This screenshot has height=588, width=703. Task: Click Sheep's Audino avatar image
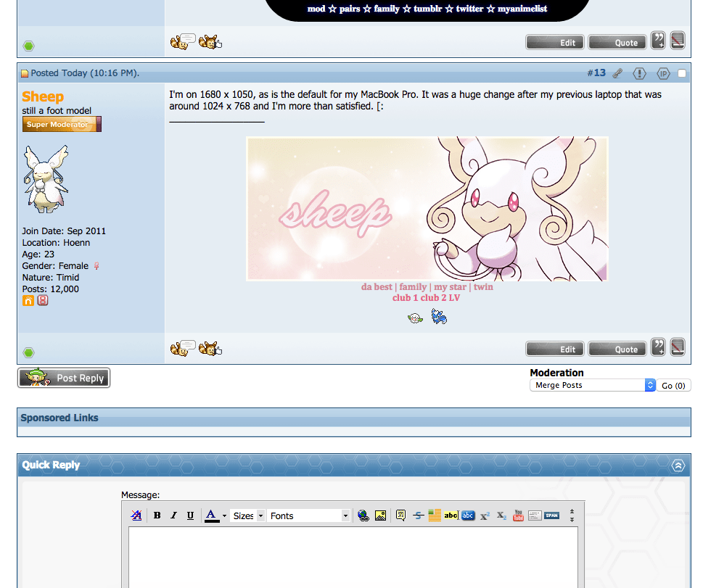(x=46, y=179)
